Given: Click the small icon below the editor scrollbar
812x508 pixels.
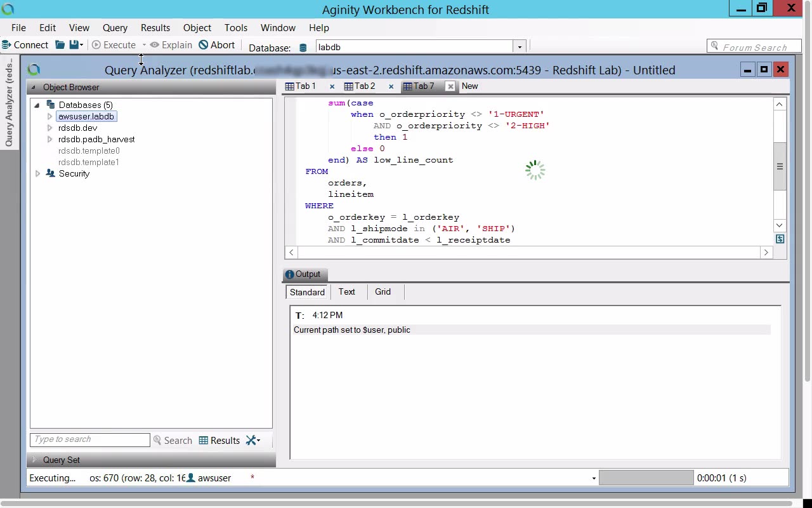Looking at the screenshot, I should [780, 239].
